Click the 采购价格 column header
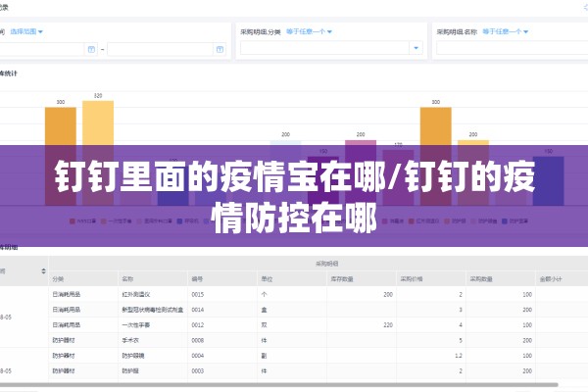This screenshot has width=588, height=392. [x=412, y=279]
